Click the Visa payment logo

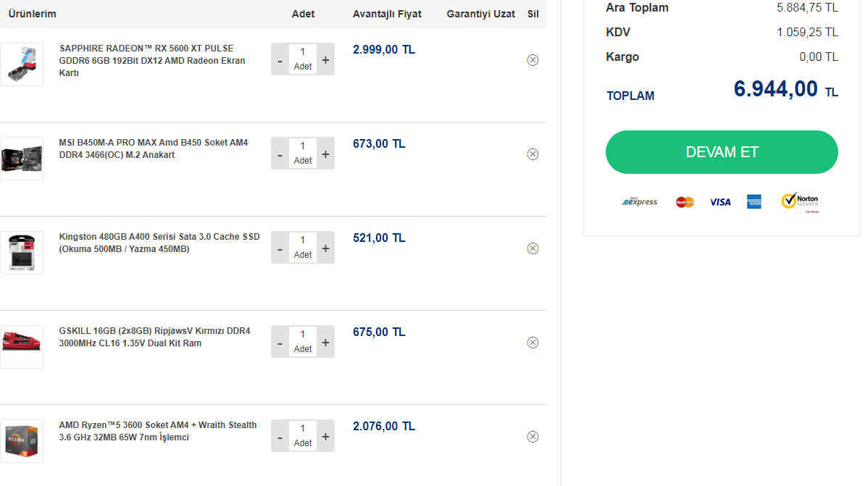click(720, 202)
